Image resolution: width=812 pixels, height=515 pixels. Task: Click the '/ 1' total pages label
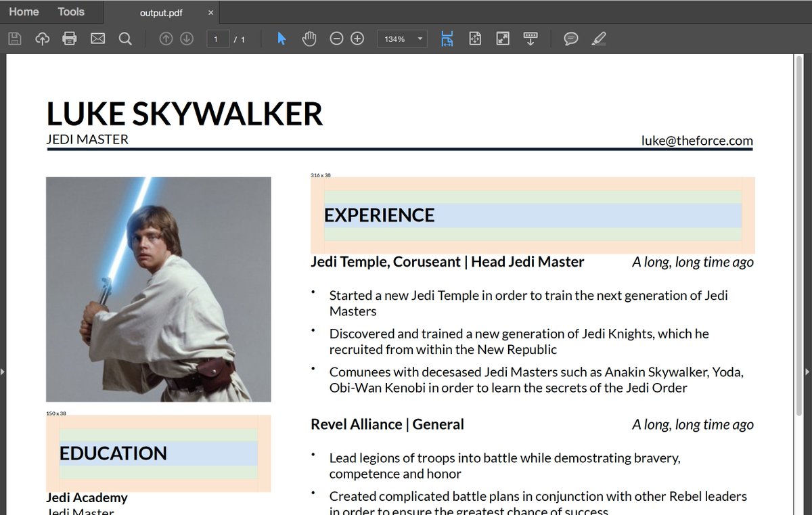(240, 39)
